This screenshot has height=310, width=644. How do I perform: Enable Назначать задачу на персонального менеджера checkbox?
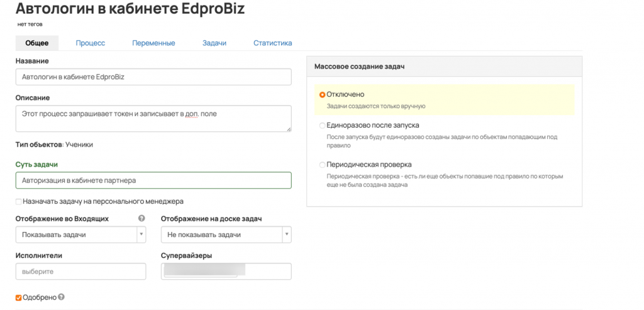(18, 202)
